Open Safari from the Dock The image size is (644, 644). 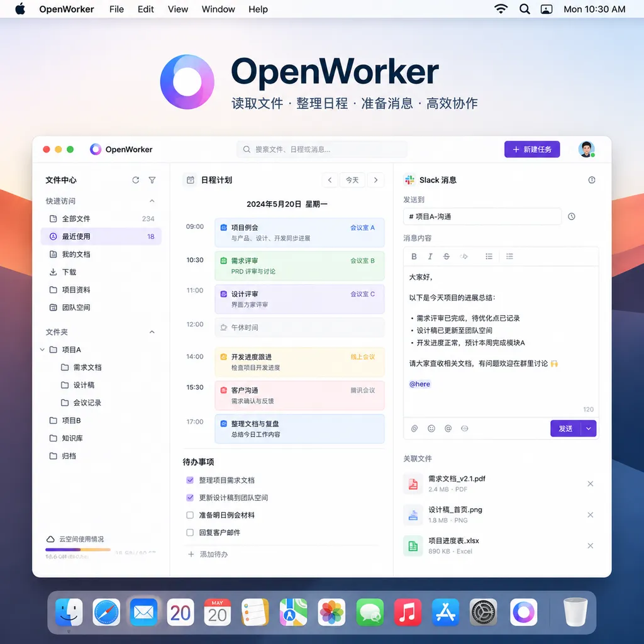[106, 613]
